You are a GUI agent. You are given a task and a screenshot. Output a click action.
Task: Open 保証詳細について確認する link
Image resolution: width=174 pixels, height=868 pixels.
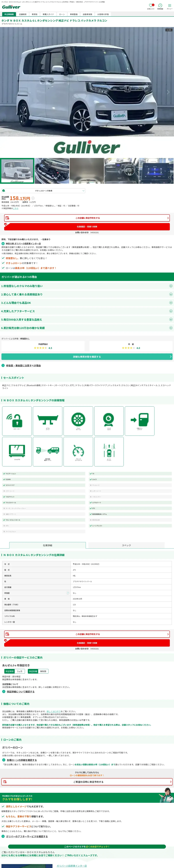pyautogui.click(x=21, y=692)
